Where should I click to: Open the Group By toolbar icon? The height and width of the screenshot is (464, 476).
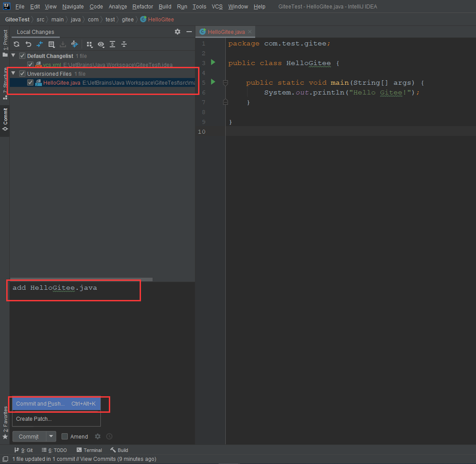[89, 44]
